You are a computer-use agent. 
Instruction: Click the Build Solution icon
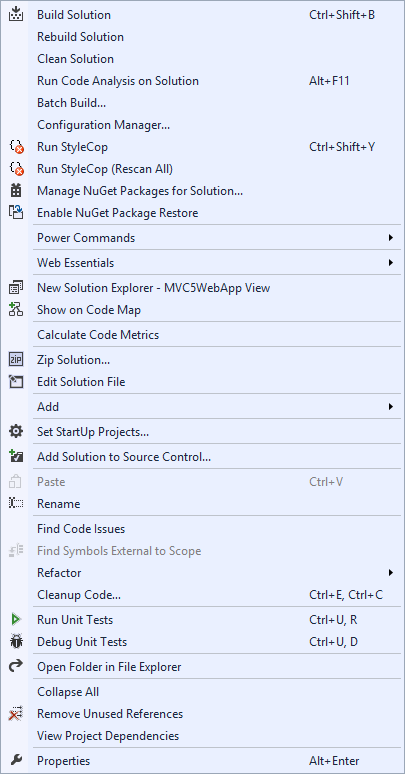click(x=16, y=14)
